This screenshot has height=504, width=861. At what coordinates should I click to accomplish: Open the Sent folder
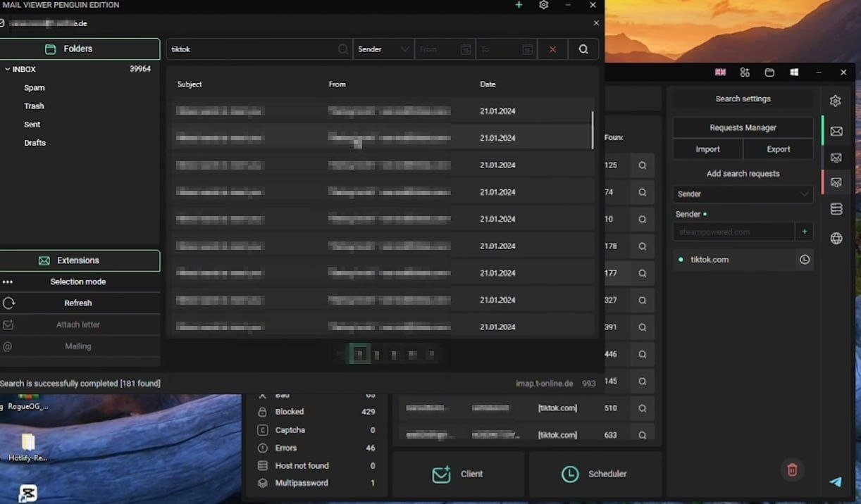(x=32, y=125)
